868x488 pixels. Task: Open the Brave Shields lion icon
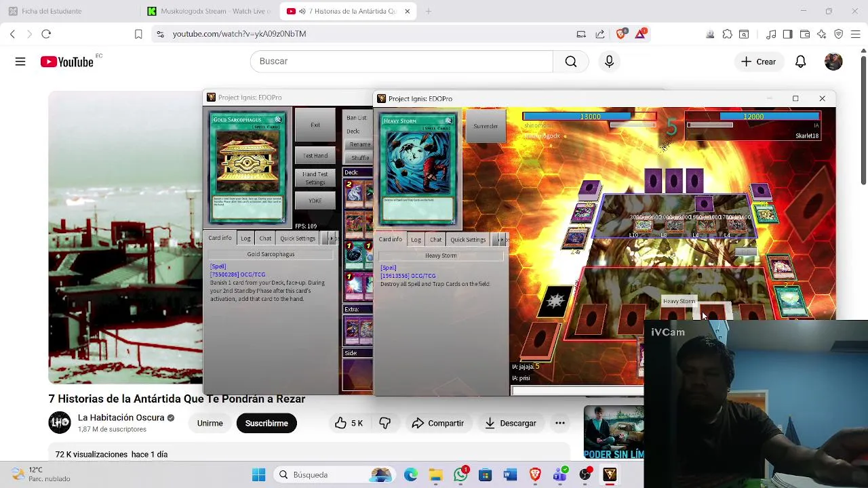(x=621, y=34)
